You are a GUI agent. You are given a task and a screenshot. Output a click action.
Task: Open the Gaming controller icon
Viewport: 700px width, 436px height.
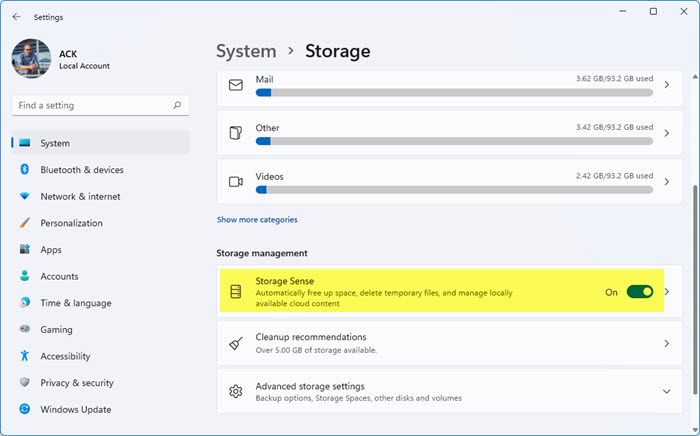(x=25, y=329)
